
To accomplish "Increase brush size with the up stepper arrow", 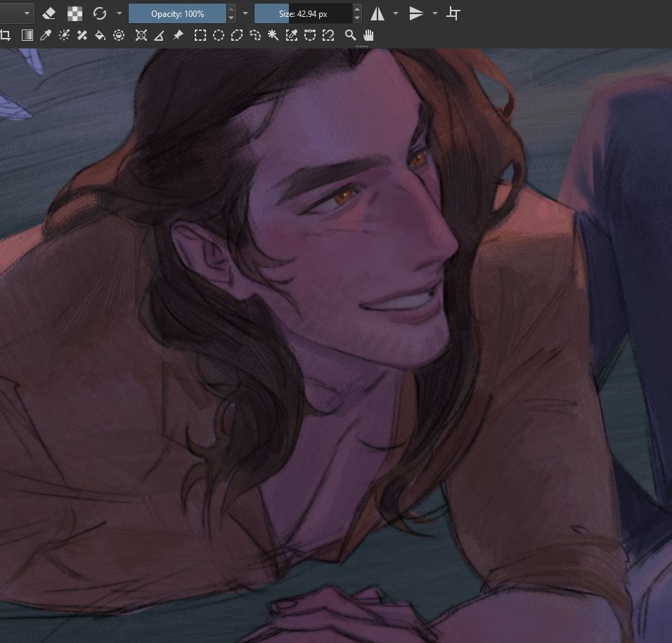I will tap(357, 9).
